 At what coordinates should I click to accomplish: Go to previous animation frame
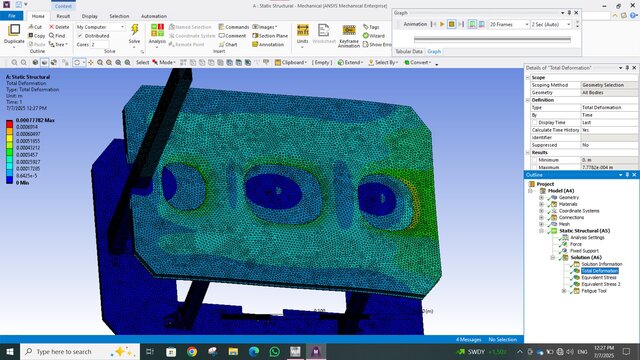click(433, 24)
